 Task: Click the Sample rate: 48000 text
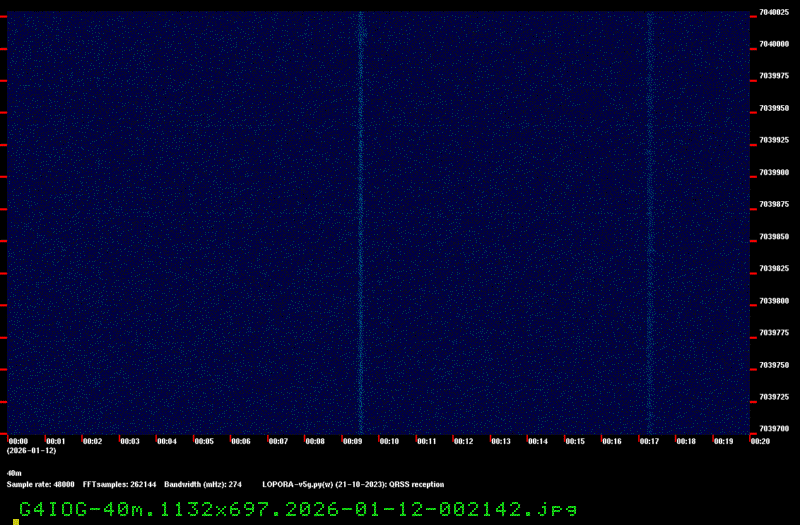41,484
